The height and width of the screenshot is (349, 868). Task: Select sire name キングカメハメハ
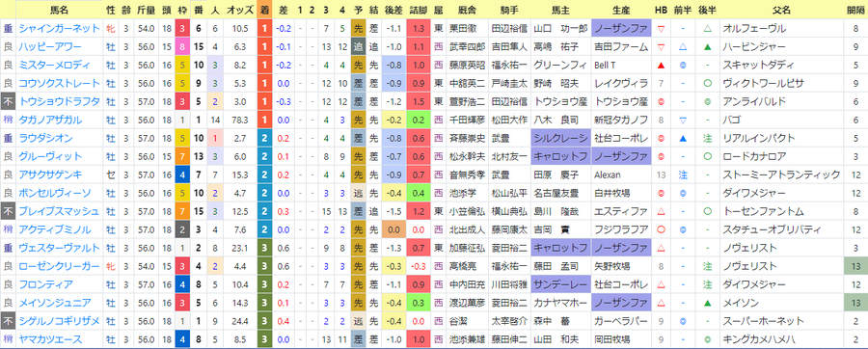point(758,338)
